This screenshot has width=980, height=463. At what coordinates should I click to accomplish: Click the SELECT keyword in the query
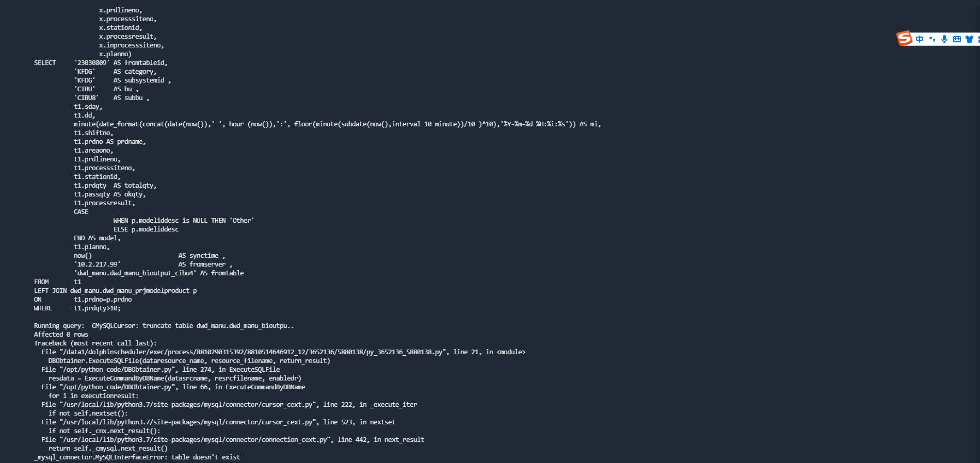pyautogui.click(x=45, y=63)
